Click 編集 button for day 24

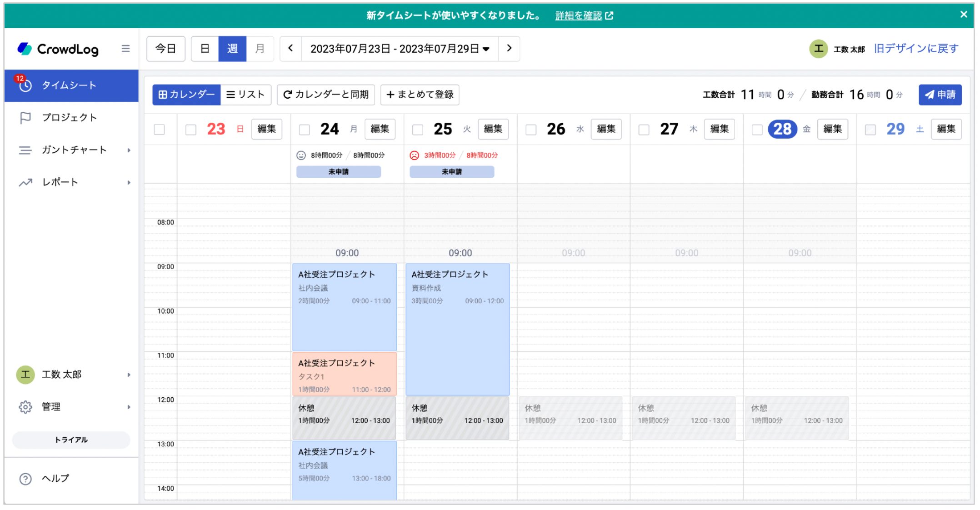click(380, 129)
